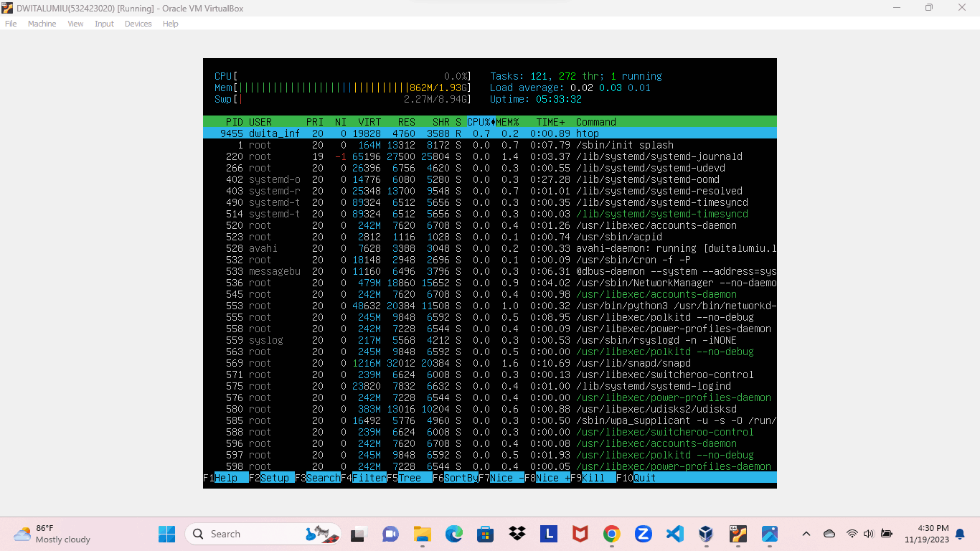This screenshot has width=980, height=551.
Task: Click the battery tray icon
Action: coord(887,534)
